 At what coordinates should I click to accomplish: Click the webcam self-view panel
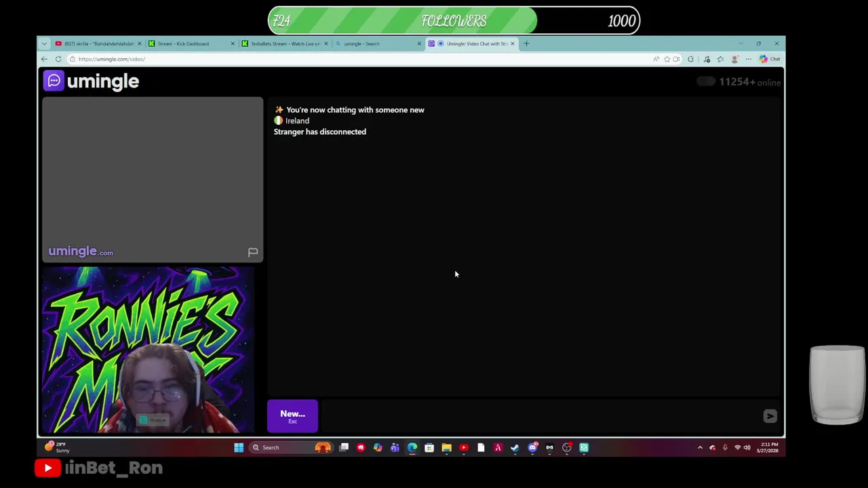(x=147, y=350)
